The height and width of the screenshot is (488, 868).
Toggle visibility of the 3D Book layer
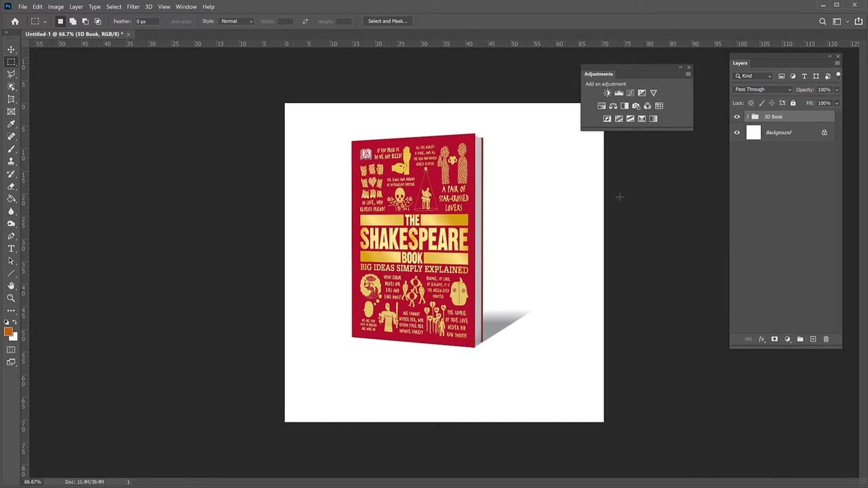click(x=737, y=117)
